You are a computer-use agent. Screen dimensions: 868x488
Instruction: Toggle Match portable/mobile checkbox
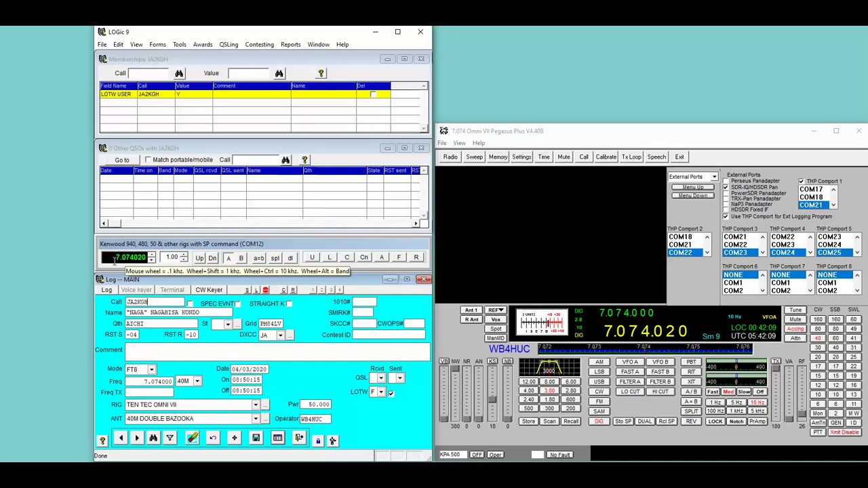coord(148,160)
